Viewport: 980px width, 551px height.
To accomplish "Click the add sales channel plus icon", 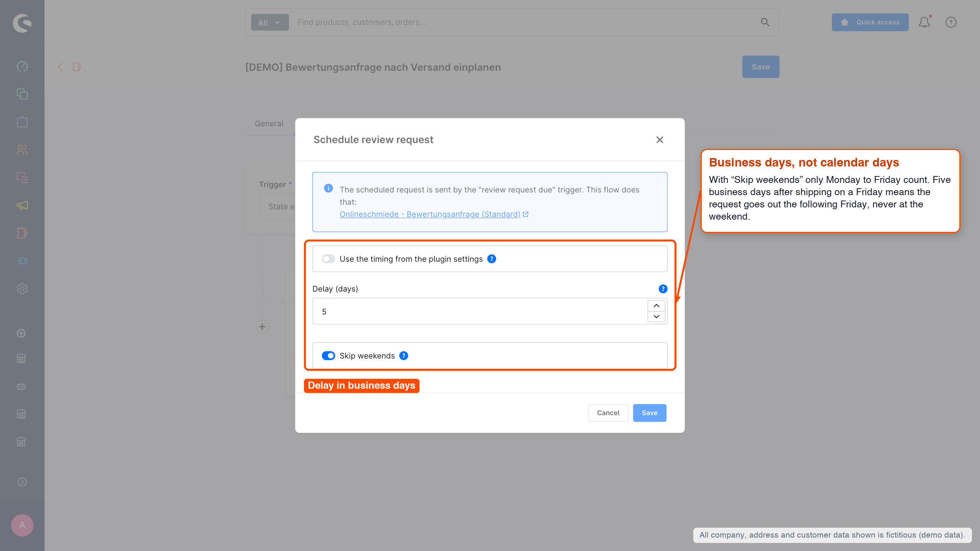I will tap(21, 333).
